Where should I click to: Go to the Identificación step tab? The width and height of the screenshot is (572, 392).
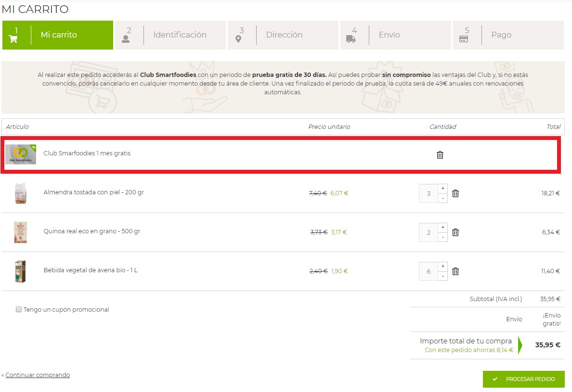tap(170, 35)
